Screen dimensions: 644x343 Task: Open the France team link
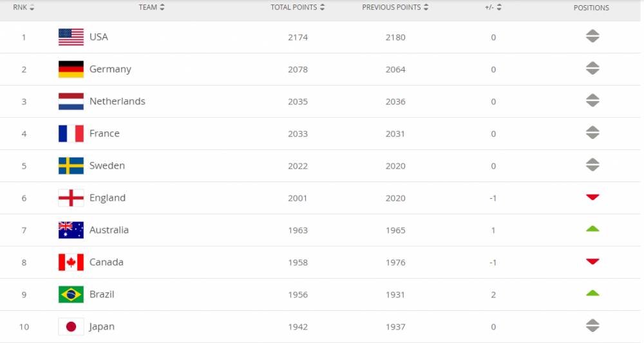click(104, 133)
